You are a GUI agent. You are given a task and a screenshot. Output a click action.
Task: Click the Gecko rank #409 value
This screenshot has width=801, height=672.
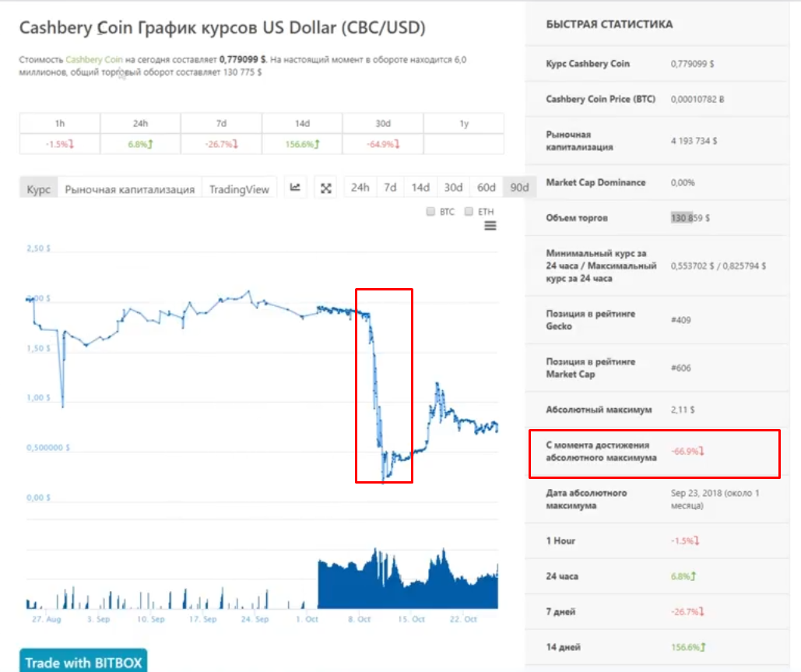(680, 320)
